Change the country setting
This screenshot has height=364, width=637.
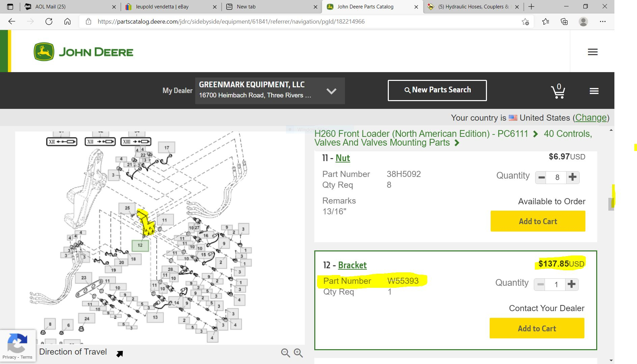591,118
